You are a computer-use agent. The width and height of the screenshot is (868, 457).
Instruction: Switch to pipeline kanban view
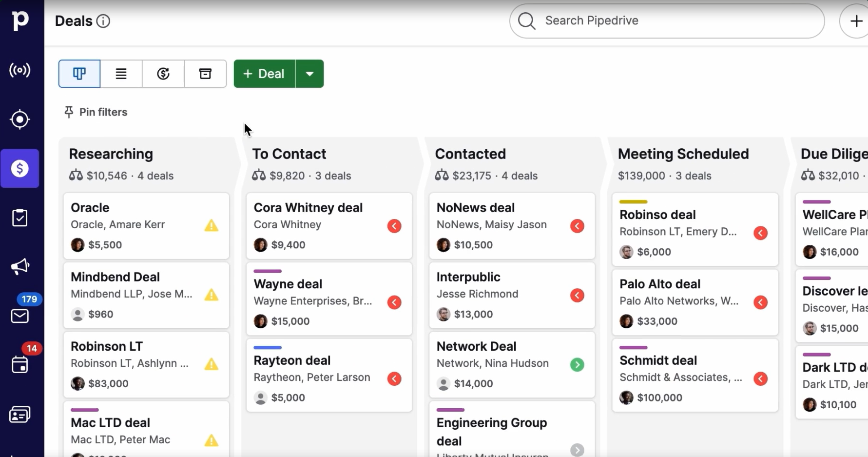79,74
